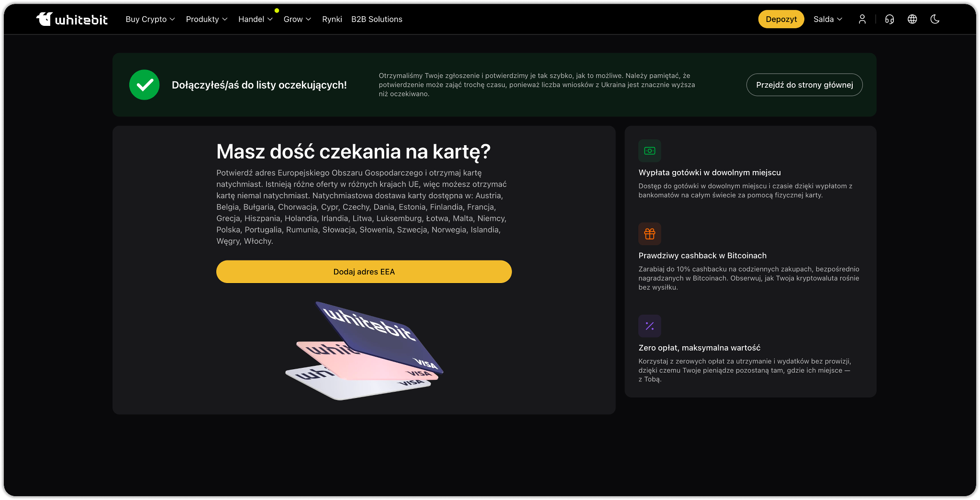Open B2B Solutions menu item

click(x=377, y=19)
